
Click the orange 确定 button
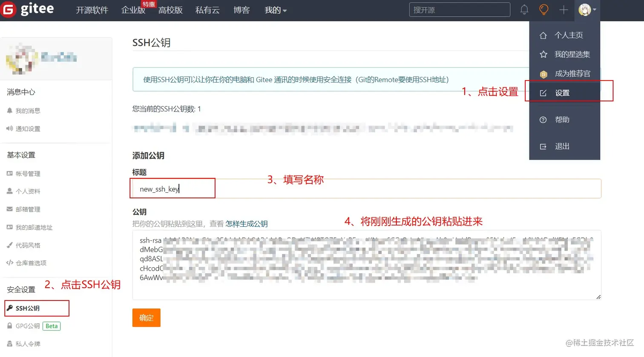click(x=146, y=318)
